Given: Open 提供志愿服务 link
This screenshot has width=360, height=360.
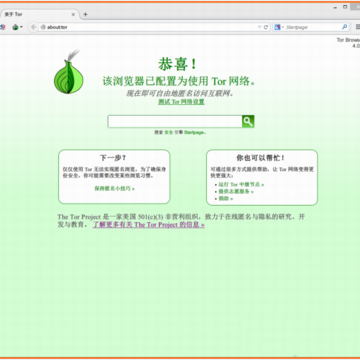Looking at the screenshot, I should pyautogui.click(x=236, y=192).
